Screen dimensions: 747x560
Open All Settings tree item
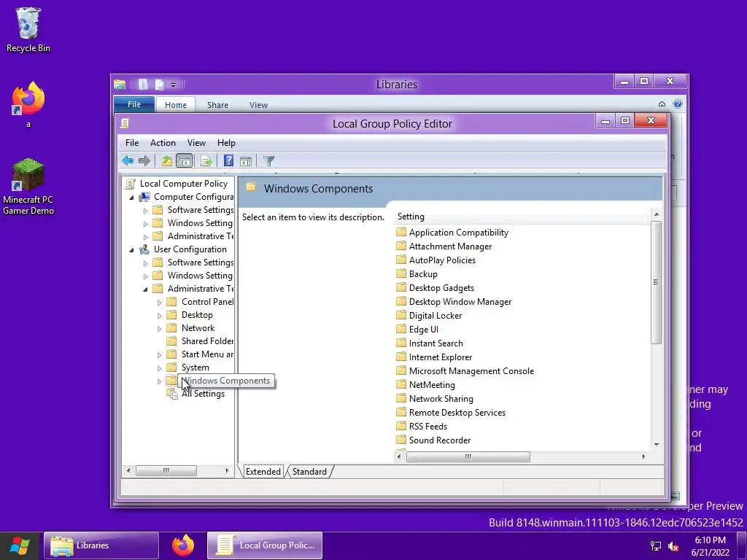point(203,394)
